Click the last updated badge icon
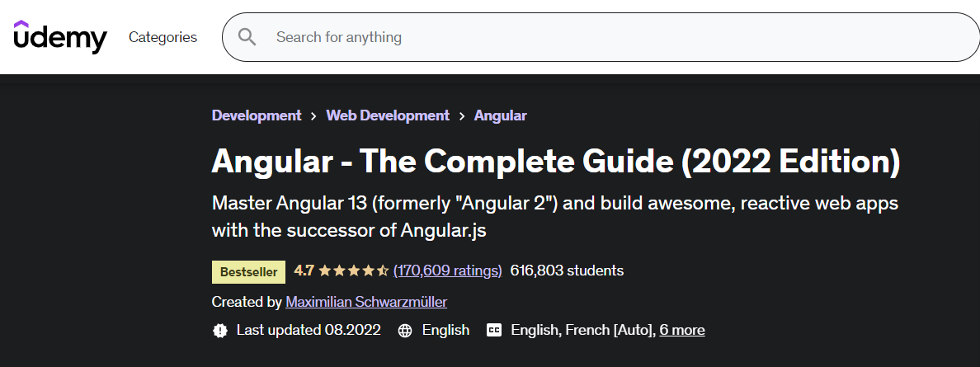The image size is (980, 367). (x=220, y=330)
